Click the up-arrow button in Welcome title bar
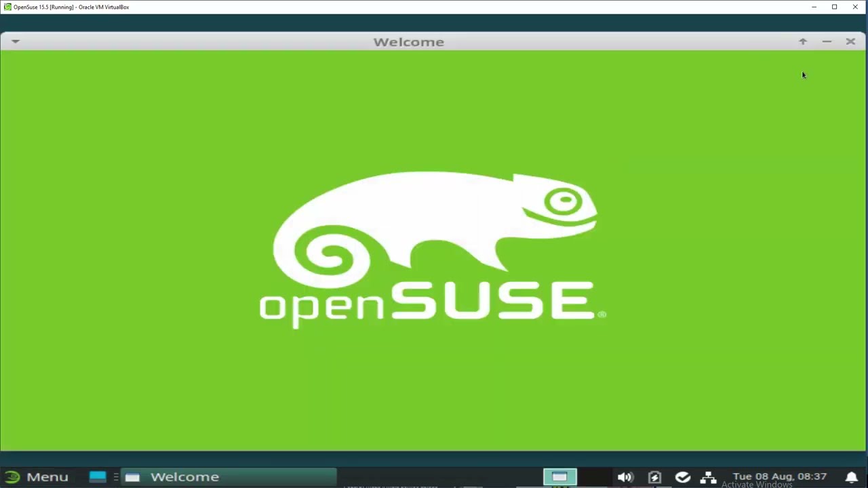The height and width of the screenshot is (488, 868). (x=803, y=41)
